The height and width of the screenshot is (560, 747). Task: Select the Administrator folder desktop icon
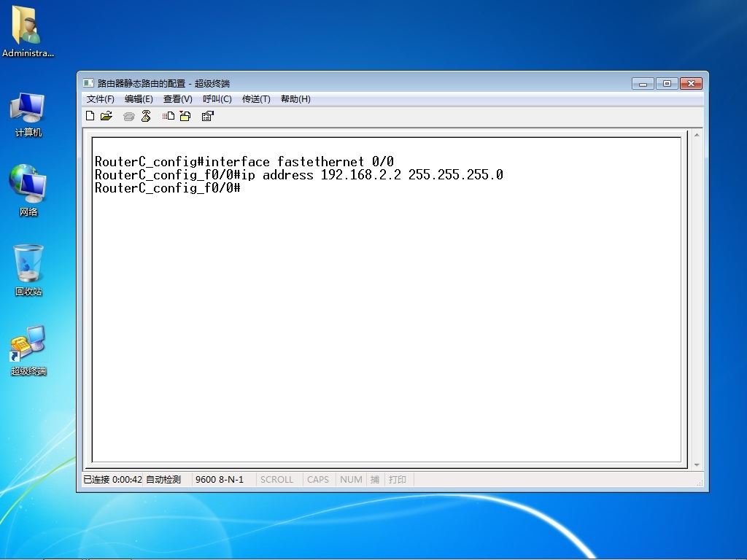28,31
